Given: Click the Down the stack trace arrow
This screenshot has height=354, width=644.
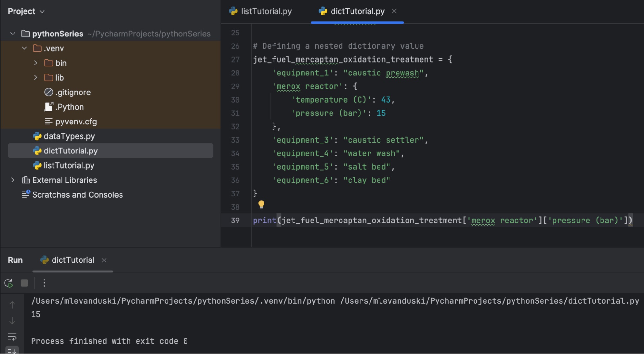Looking at the screenshot, I should pyautogui.click(x=12, y=321).
